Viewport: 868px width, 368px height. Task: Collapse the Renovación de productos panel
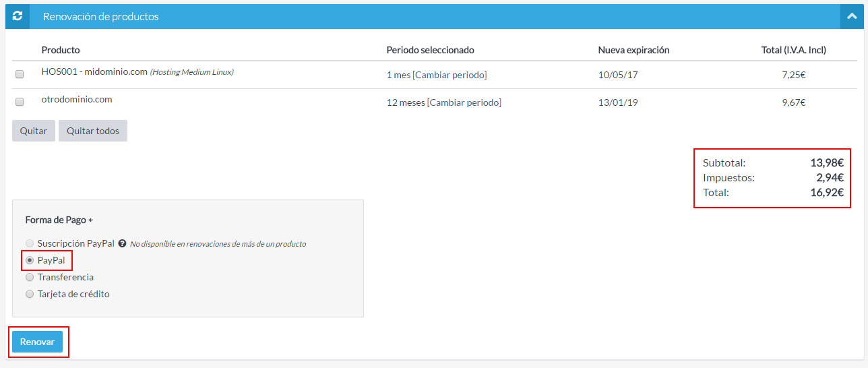[x=852, y=16]
